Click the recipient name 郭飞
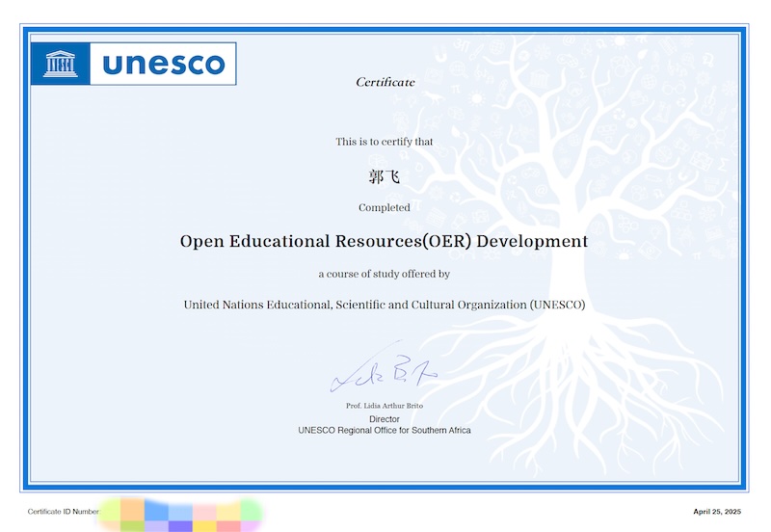This screenshot has width=771, height=532. tap(384, 176)
